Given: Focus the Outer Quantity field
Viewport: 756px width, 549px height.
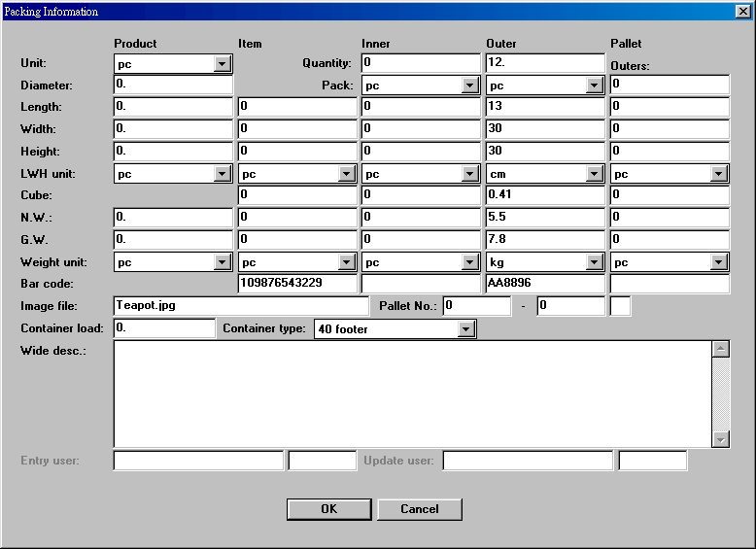Looking at the screenshot, I should (545, 63).
